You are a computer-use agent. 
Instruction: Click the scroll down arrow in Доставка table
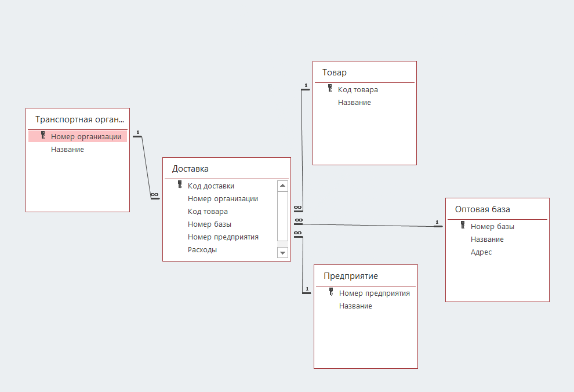(x=282, y=253)
